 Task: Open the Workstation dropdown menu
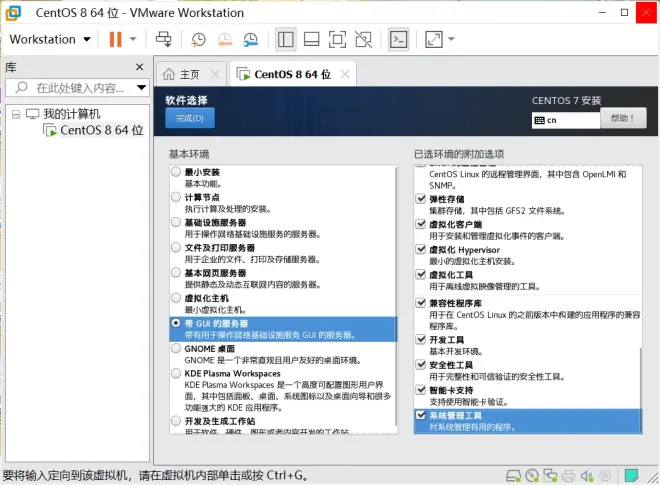tap(50, 40)
